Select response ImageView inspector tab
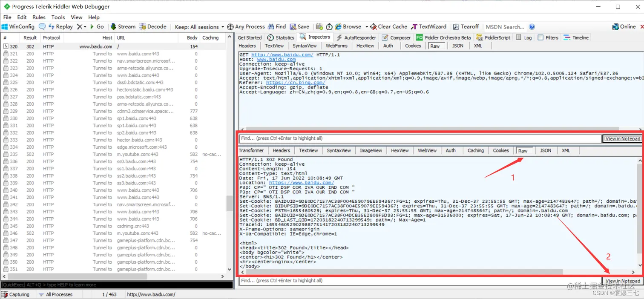644x299 pixels. (370, 150)
